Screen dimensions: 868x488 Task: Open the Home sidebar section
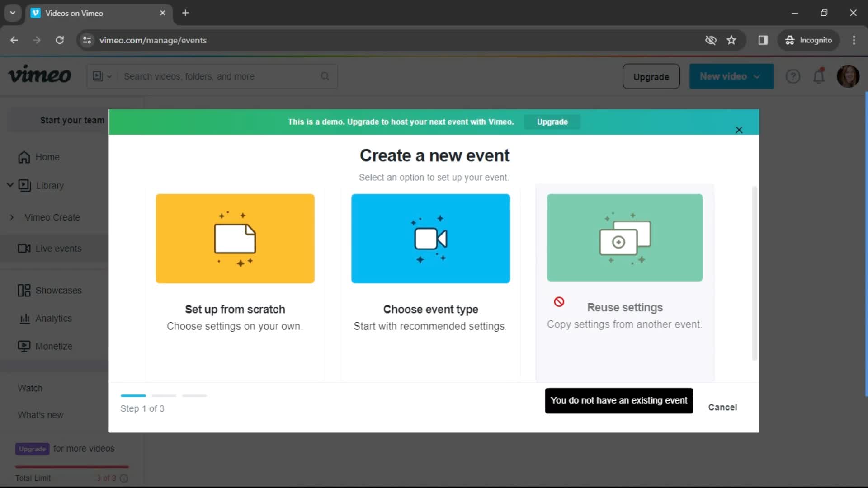click(x=47, y=157)
